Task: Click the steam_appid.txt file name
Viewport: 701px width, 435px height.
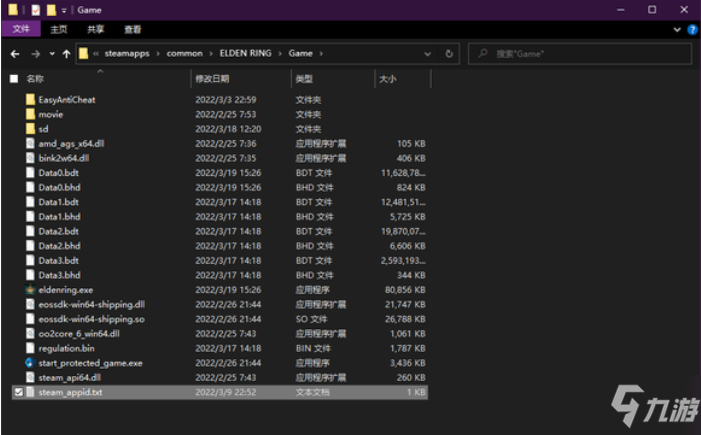Action: point(70,393)
